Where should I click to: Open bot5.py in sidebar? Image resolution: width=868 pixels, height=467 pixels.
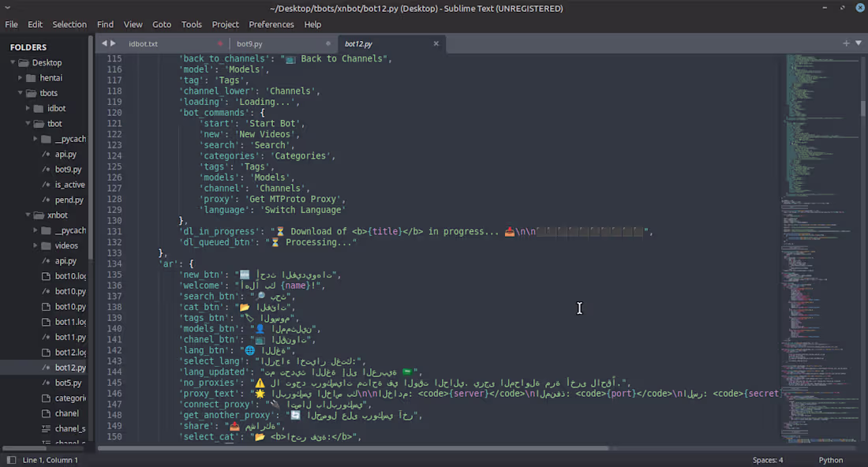(x=68, y=383)
